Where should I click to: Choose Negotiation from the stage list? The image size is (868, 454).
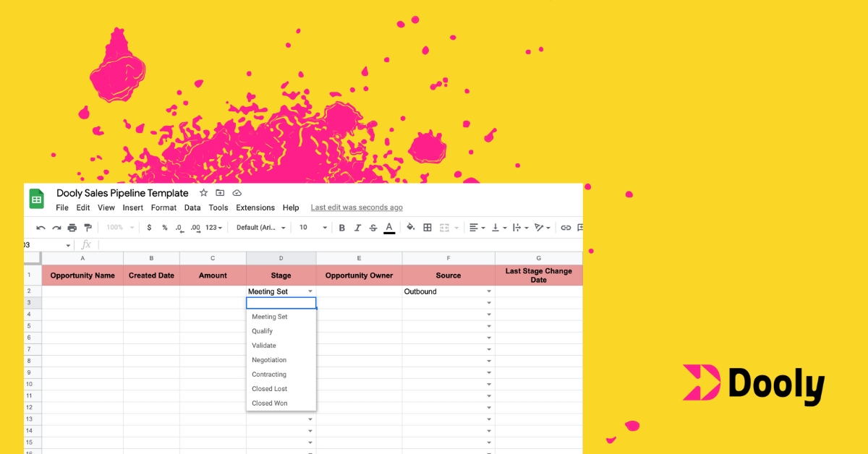click(x=281, y=360)
